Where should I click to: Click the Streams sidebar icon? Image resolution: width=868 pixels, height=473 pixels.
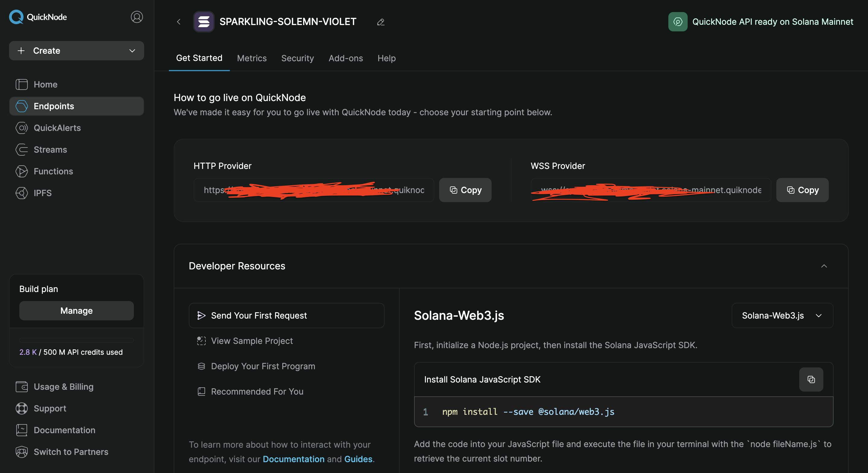(x=22, y=150)
